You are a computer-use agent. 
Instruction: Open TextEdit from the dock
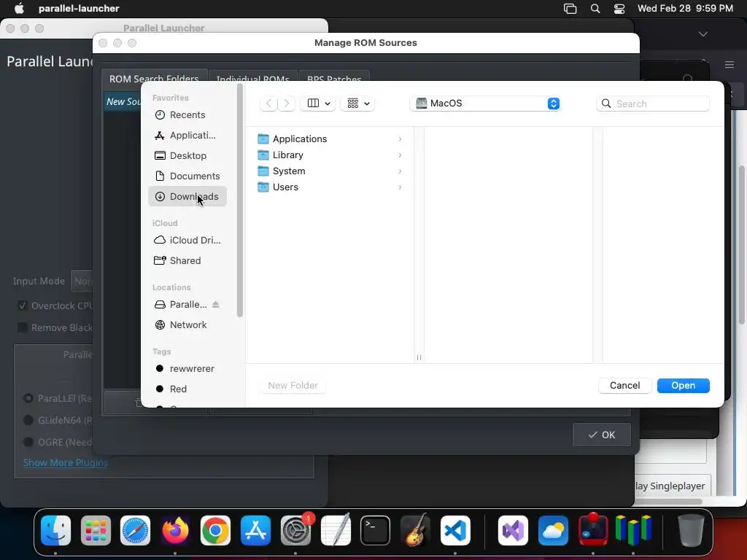click(336, 531)
